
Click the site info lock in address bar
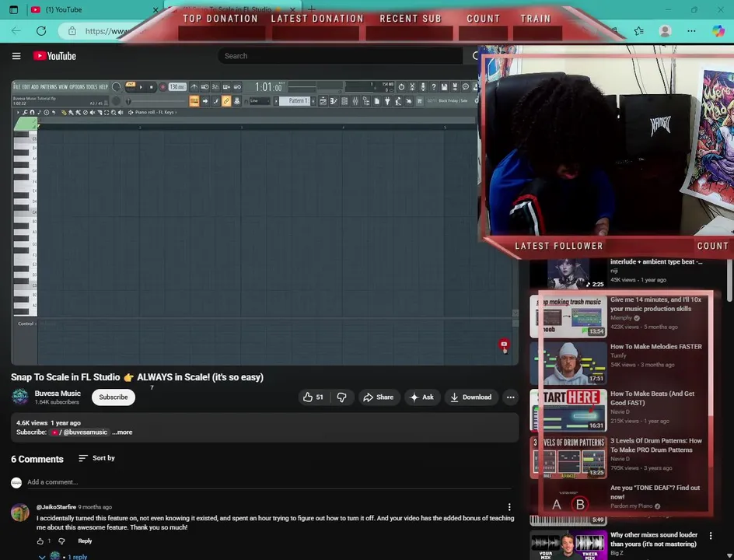pyautogui.click(x=72, y=31)
